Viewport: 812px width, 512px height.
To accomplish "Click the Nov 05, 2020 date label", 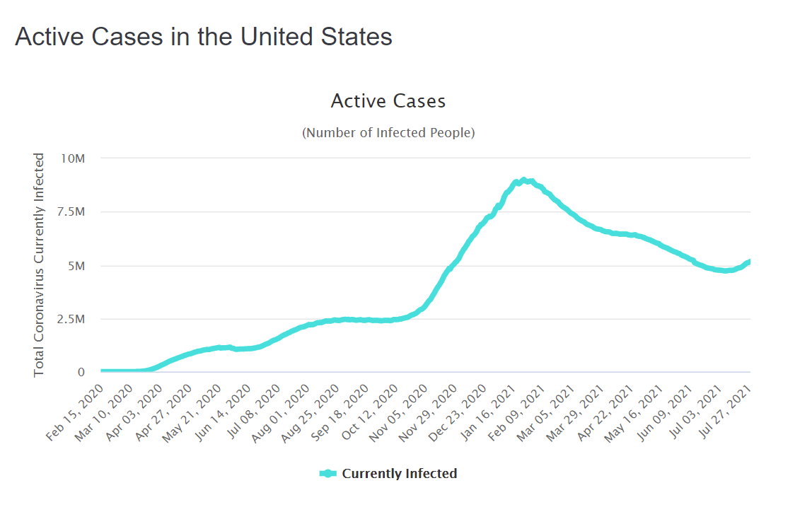I will point(398,413).
